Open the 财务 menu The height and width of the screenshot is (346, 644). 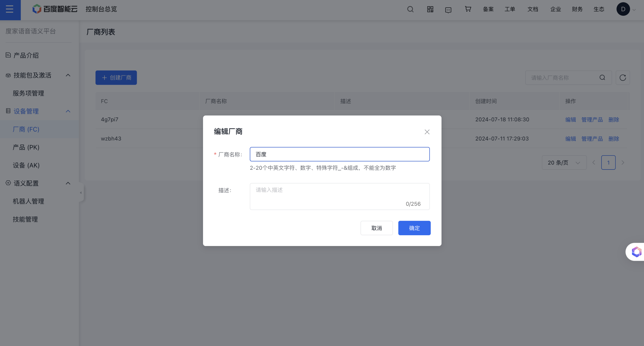pos(577,9)
